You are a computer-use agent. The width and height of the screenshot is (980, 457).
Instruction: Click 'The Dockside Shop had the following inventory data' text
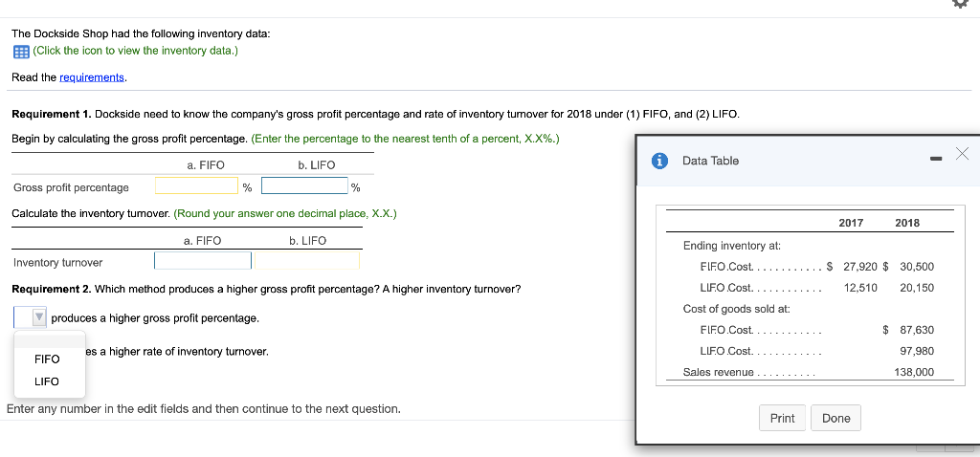click(142, 33)
